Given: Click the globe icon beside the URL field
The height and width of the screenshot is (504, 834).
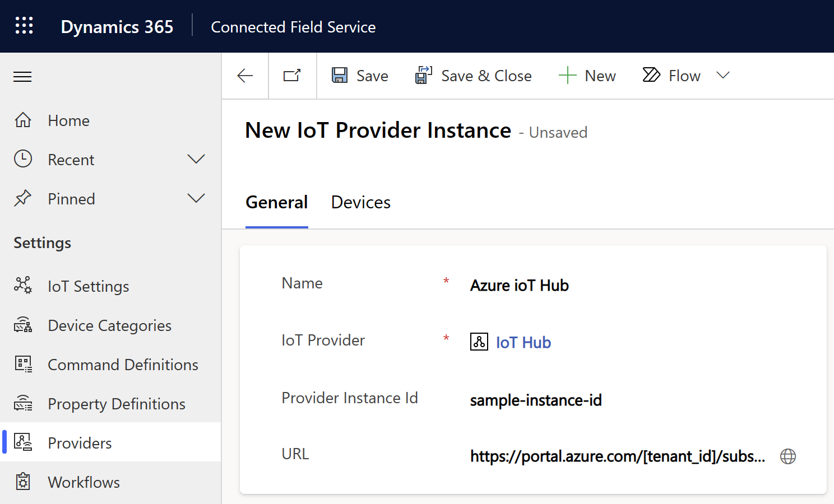Looking at the screenshot, I should (787, 456).
